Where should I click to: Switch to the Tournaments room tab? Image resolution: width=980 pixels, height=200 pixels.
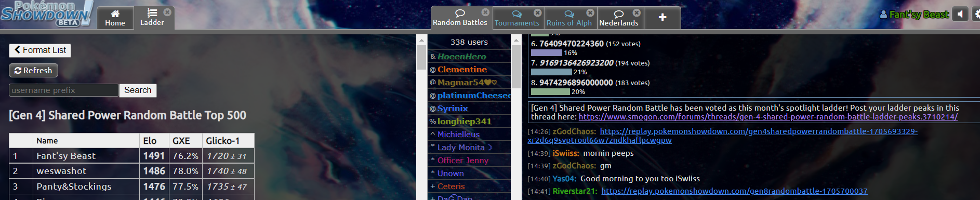517,18
